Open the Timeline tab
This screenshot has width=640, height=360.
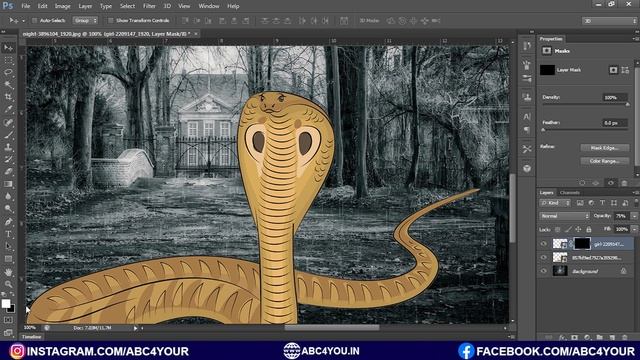31,337
